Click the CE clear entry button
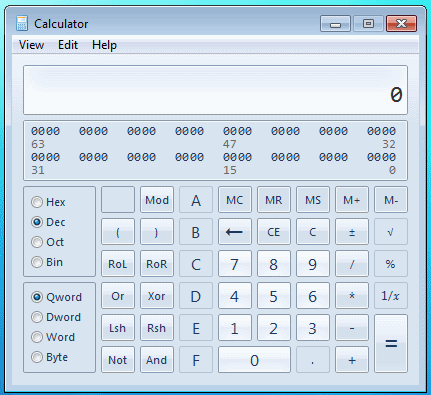This screenshot has height=395, width=431. tap(274, 232)
